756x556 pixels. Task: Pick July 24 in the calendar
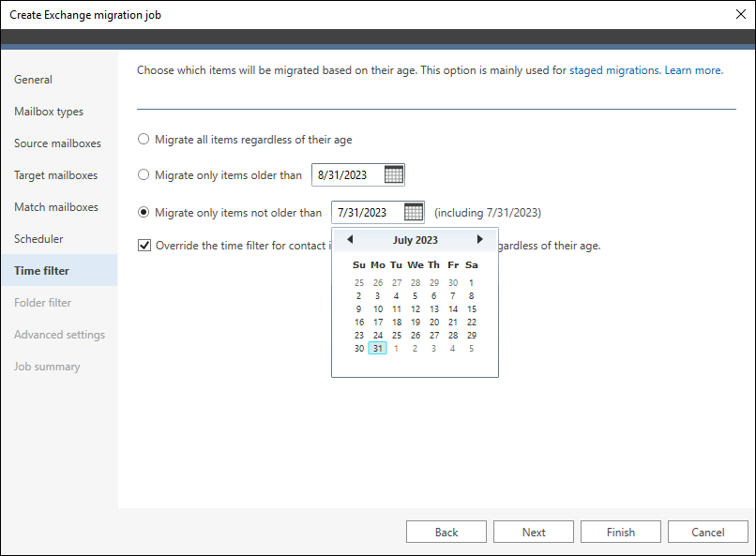[x=378, y=335]
